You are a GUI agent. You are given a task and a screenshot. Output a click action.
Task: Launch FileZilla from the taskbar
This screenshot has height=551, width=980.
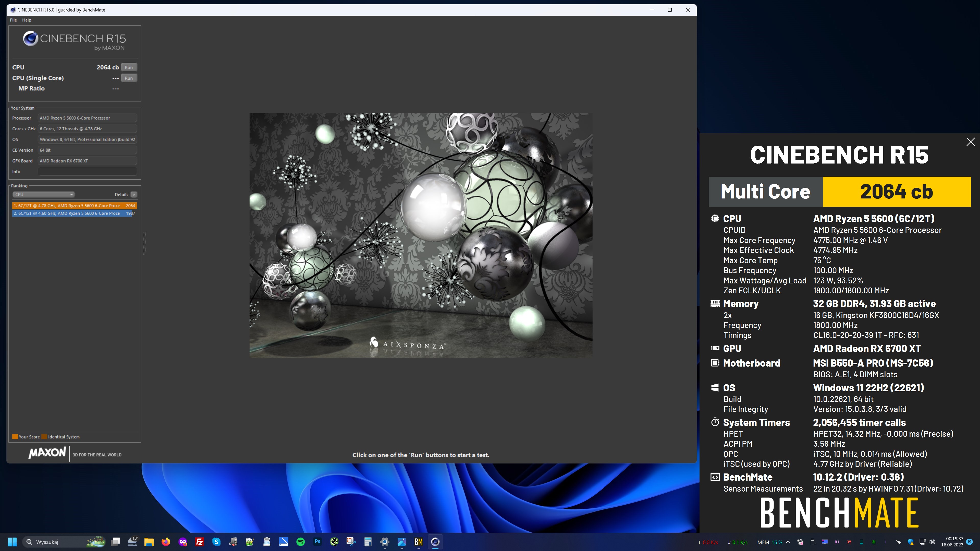pyautogui.click(x=199, y=542)
